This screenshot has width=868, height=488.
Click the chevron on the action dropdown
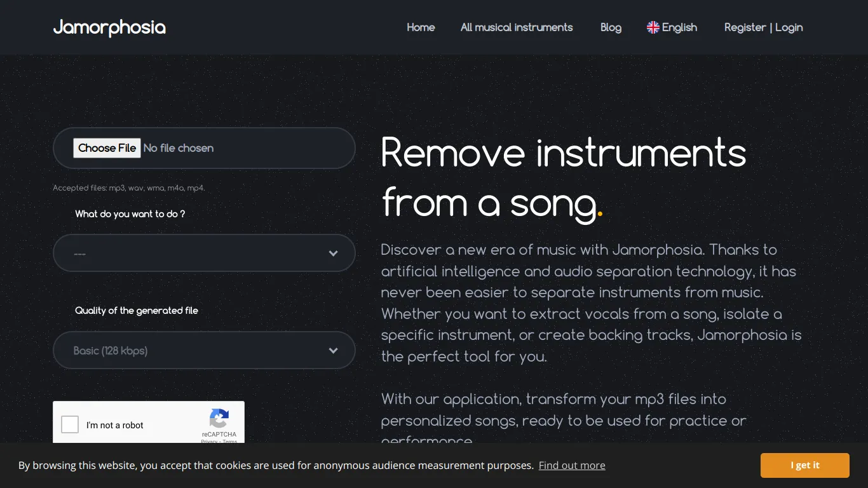(x=333, y=254)
